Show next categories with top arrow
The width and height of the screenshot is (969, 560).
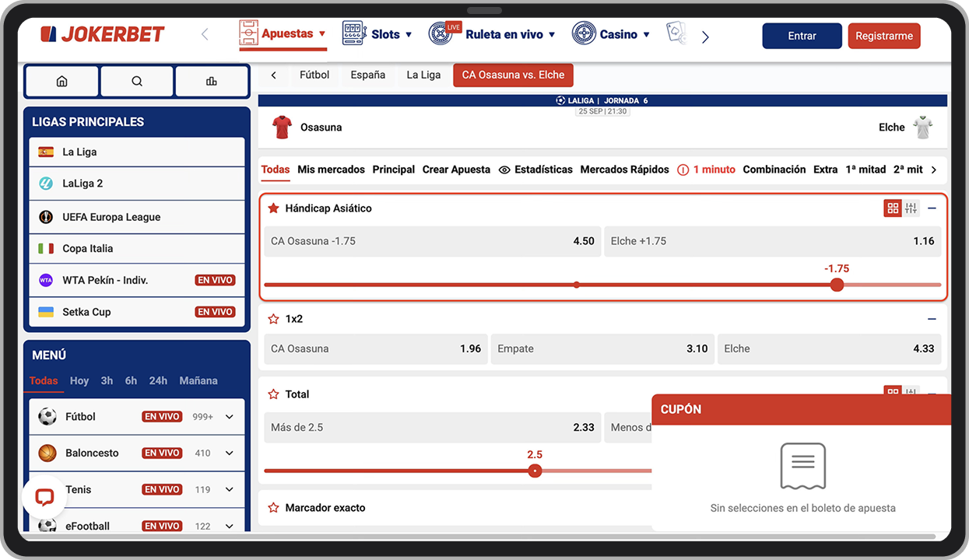(x=705, y=37)
